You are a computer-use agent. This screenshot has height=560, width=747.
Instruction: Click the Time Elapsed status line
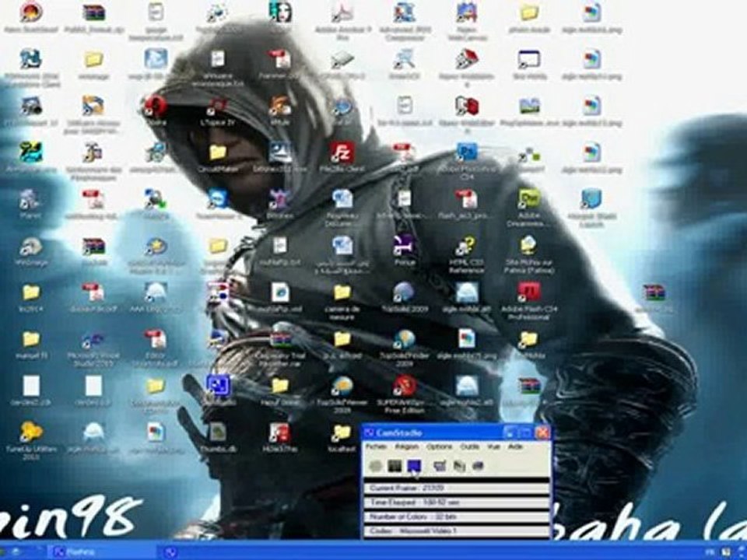point(457,502)
